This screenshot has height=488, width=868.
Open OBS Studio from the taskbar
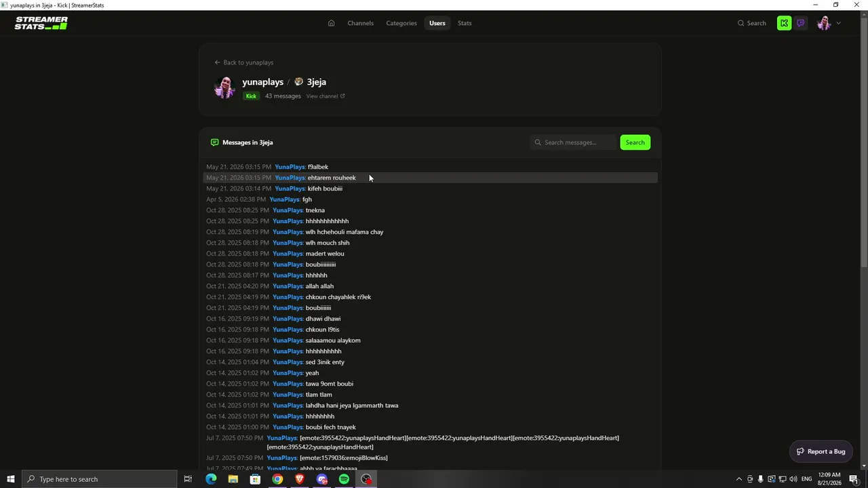[366, 479]
